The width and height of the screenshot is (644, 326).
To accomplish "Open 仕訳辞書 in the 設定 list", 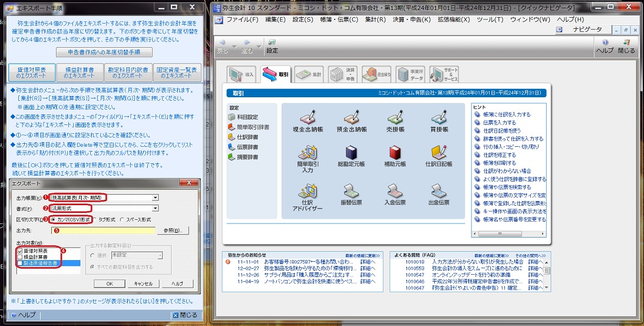I will click(x=243, y=137).
